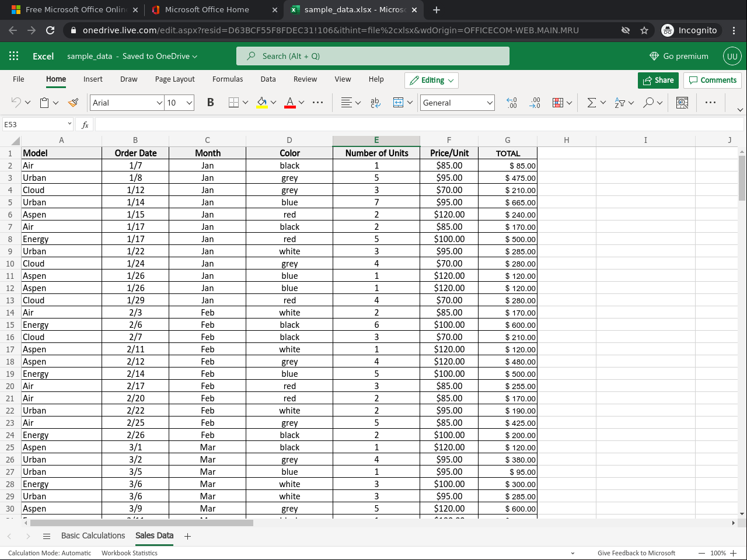Open Comments pane
Image resolution: width=747 pixels, height=560 pixels.
click(x=713, y=80)
